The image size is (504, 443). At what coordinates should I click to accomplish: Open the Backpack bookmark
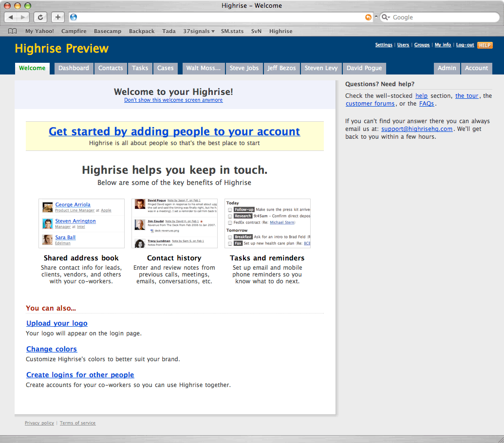point(142,31)
